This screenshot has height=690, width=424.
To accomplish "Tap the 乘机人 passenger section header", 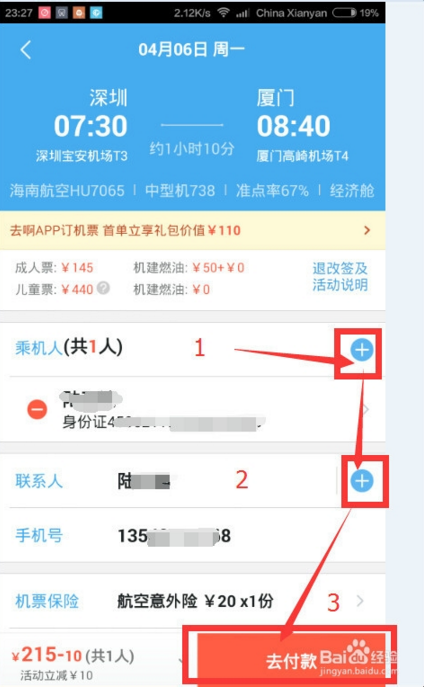I will [69, 348].
